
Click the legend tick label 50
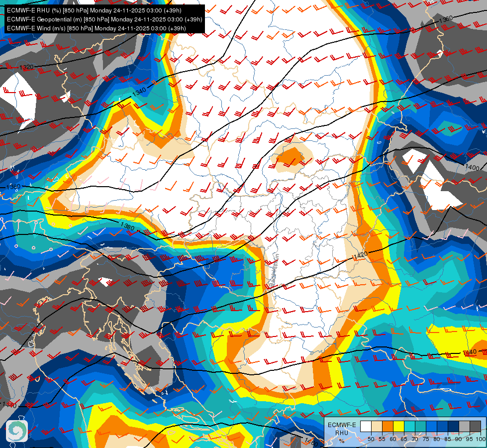pyautogui.click(x=371, y=440)
